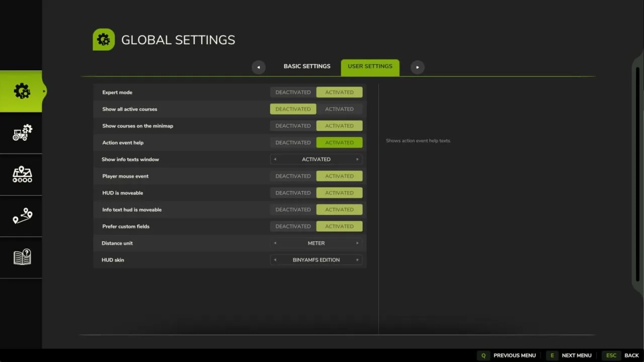Image resolution: width=644 pixels, height=362 pixels.
Task: Go to previous settings page arrow
Action: coord(259,67)
